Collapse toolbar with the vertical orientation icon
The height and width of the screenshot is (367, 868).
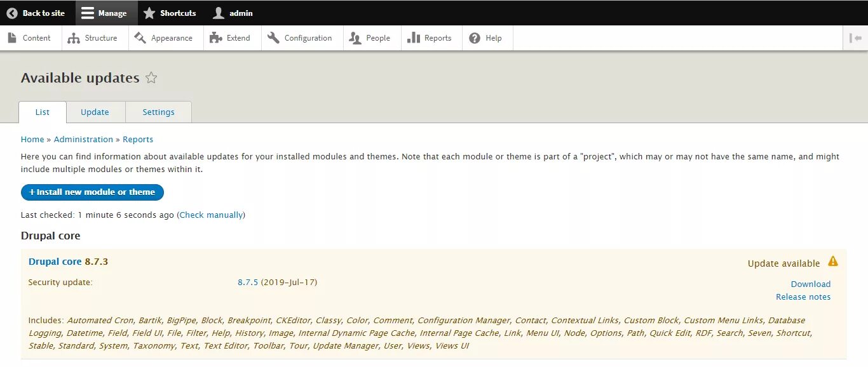855,38
